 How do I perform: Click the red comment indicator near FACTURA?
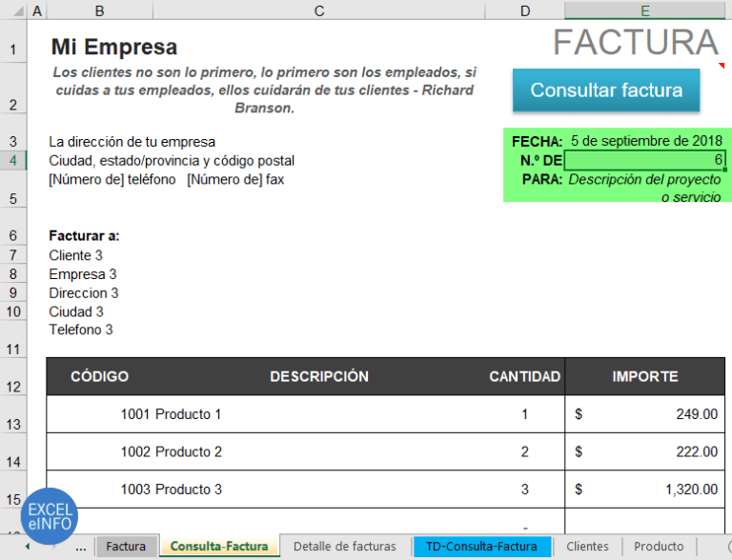pyautogui.click(x=722, y=66)
